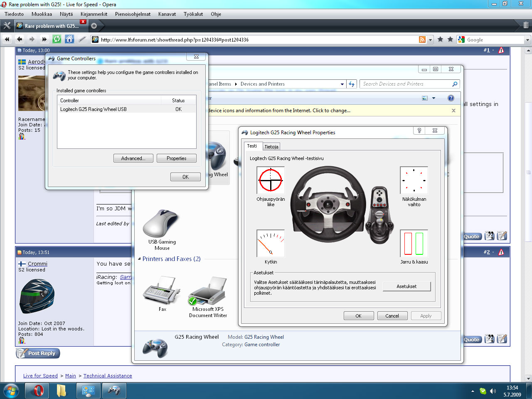
Task: Toggle the Opera panels wrench icon
Action: coord(7,26)
